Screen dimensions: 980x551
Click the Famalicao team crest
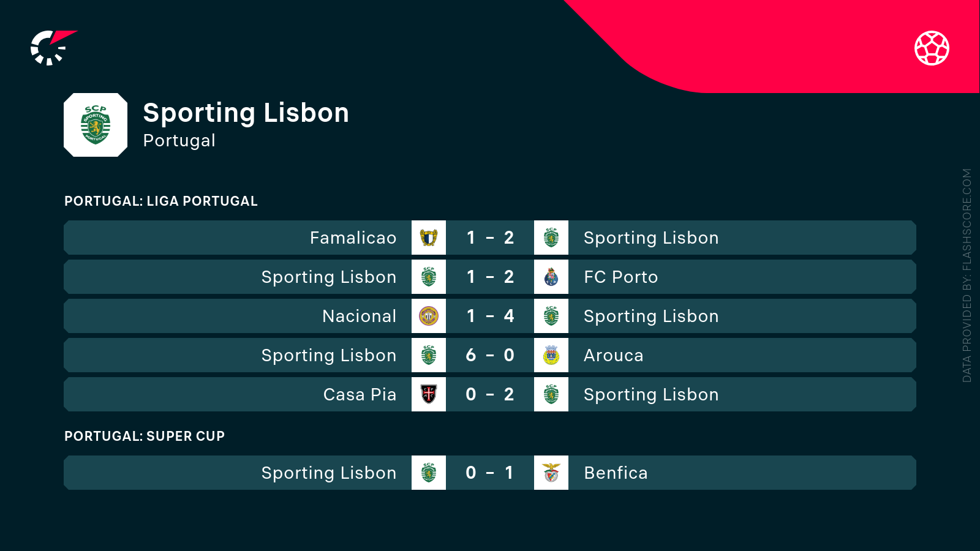pos(429,238)
